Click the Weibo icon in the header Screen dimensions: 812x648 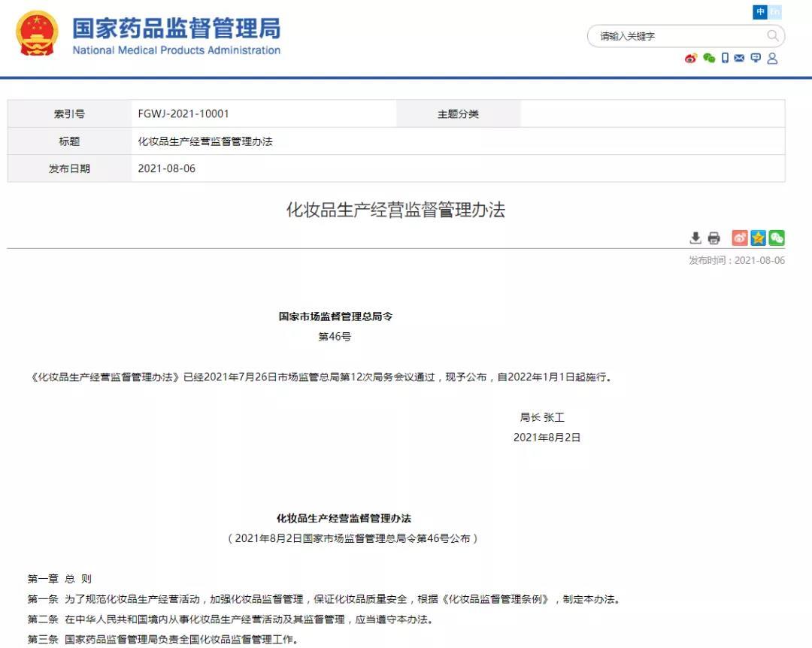click(691, 58)
